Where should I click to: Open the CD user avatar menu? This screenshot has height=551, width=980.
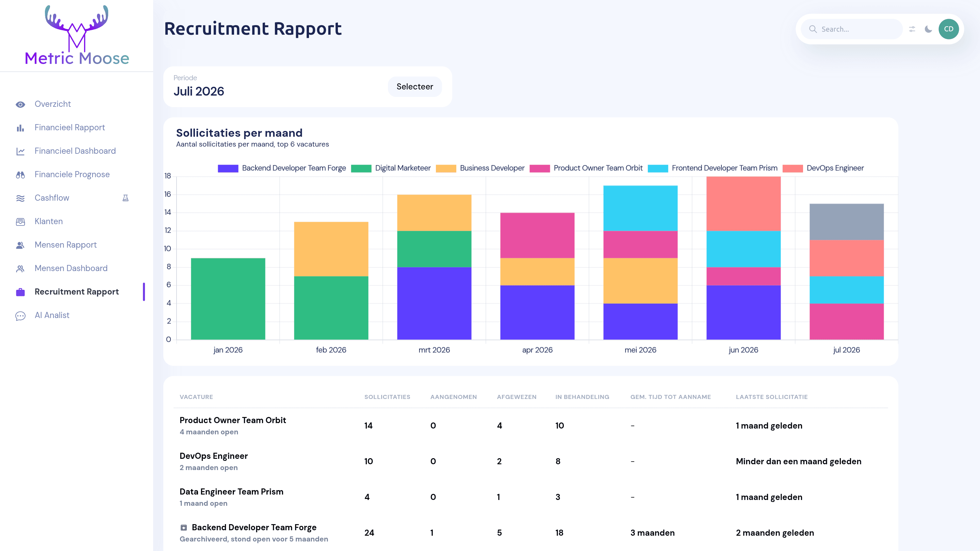tap(948, 29)
